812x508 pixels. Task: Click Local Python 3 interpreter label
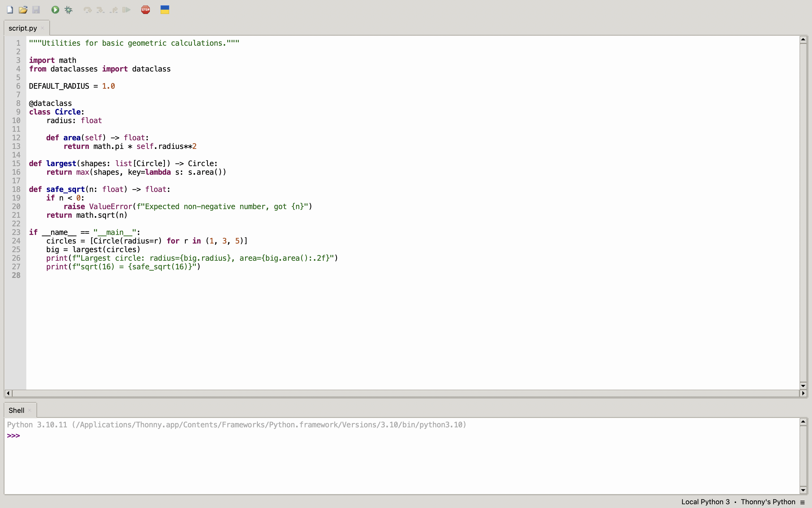point(705,502)
